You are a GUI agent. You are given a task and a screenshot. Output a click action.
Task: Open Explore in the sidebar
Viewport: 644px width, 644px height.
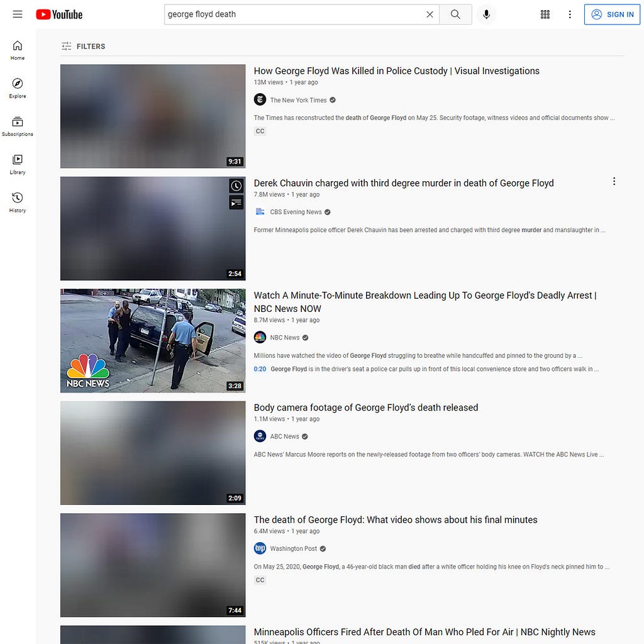(x=17, y=88)
